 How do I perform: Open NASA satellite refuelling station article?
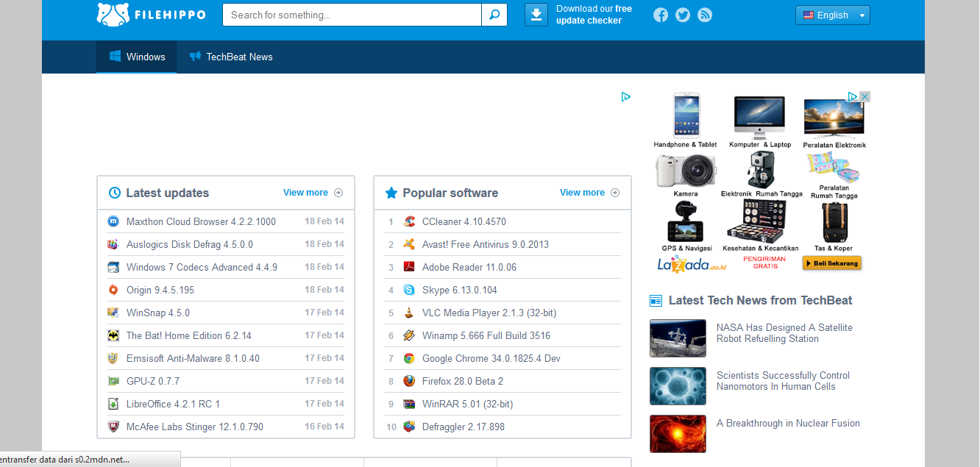click(784, 333)
